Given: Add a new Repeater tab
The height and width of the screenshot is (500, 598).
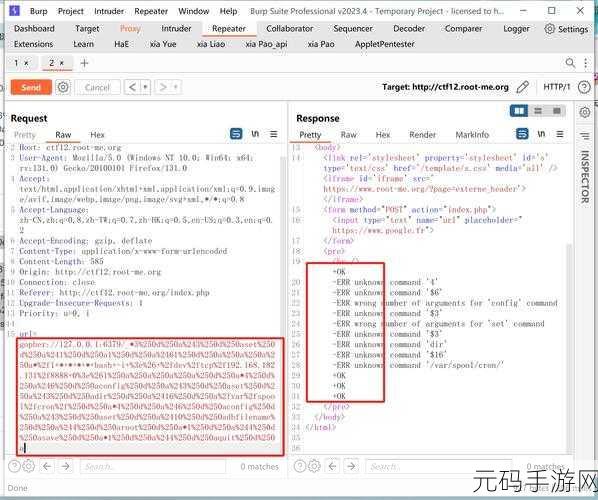Looking at the screenshot, I should 84,63.
